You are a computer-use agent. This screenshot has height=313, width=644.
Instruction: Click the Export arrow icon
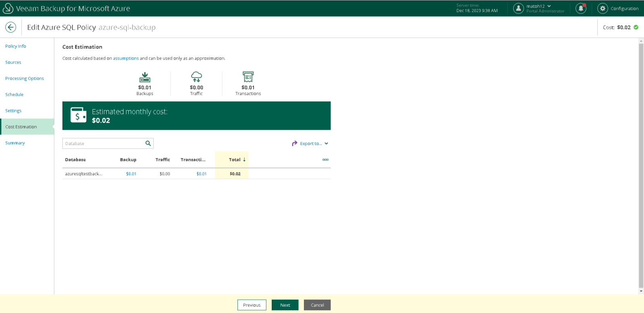[295, 143]
